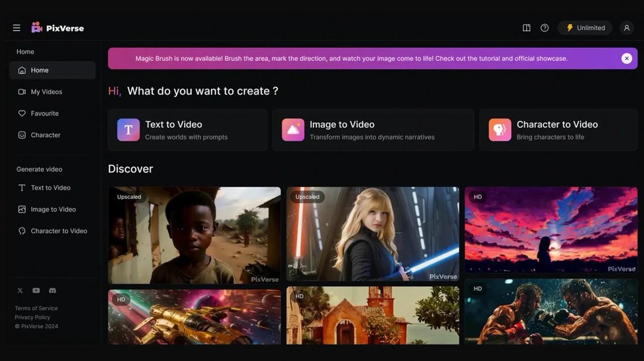Open the boy in village thumbnail
The image size is (644, 361).
tap(194, 235)
